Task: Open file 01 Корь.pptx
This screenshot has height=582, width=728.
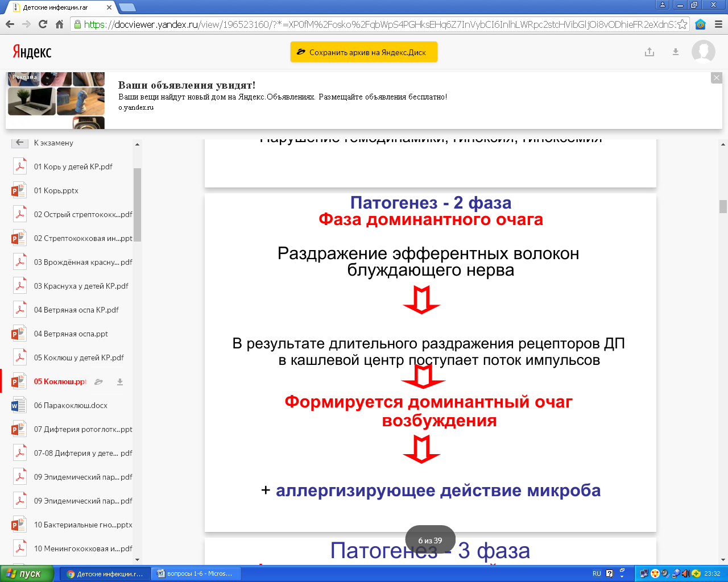Action: coord(56,190)
